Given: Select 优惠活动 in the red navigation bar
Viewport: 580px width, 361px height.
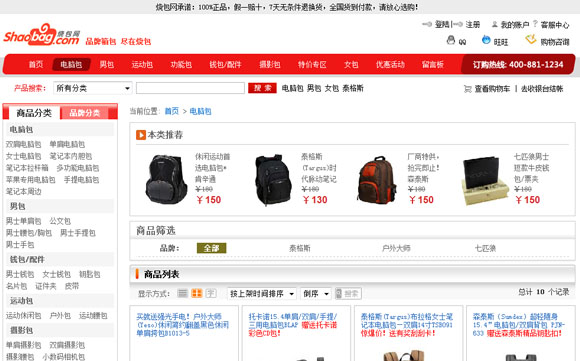Looking at the screenshot, I should point(390,64).
